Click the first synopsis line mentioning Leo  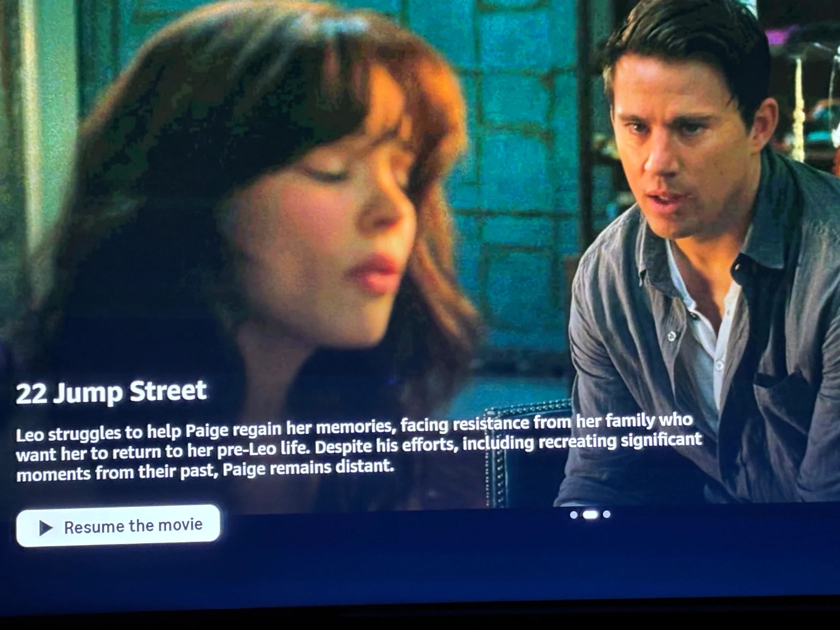coord(355,427)
